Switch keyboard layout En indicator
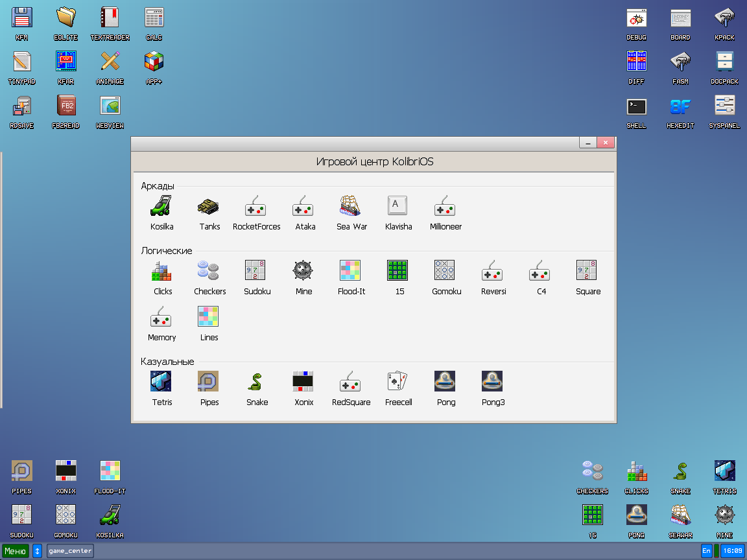This screenshot has height=560, width=747. click(x=707, y=551)
